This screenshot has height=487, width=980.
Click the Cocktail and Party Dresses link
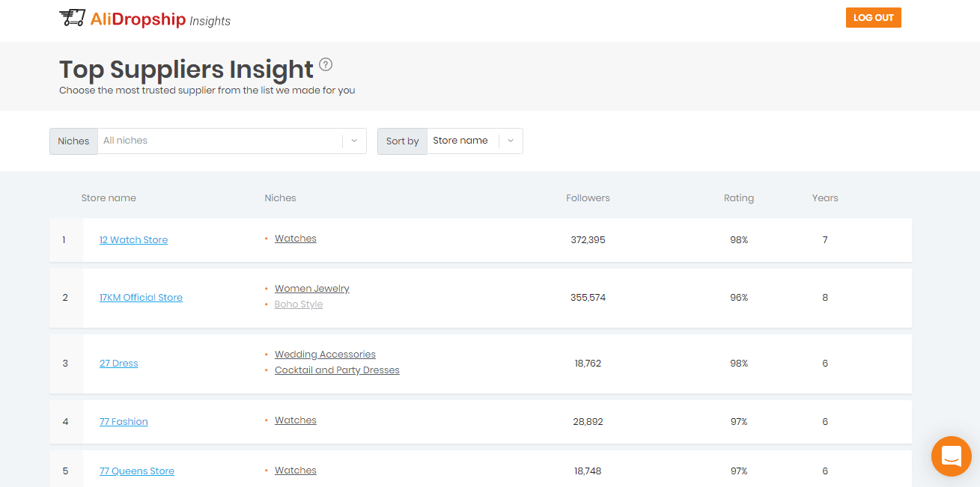[337, 370]
